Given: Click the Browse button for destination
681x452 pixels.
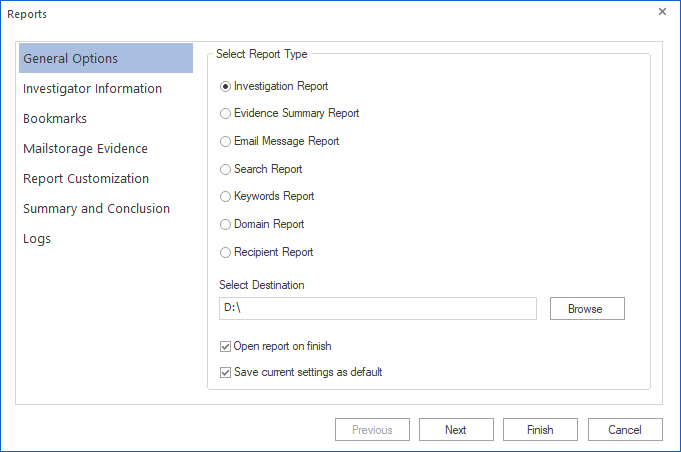Looking at the screenshot, I should pos(586,309).
